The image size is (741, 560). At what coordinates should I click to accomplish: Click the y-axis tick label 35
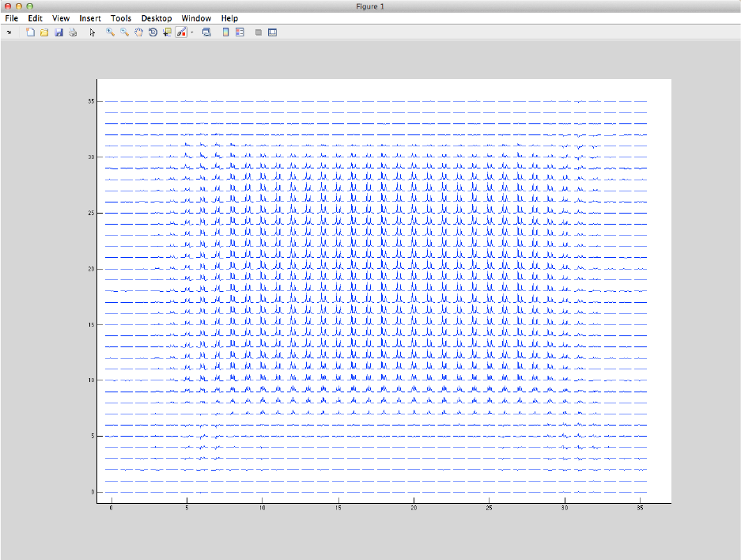[x=91, y=101]
